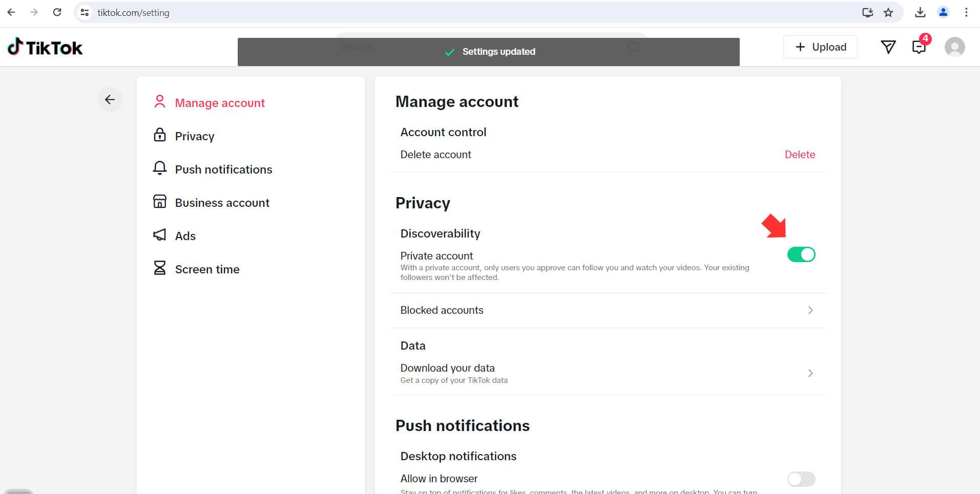Expand Download your data chevron
This screenshot has height=494, width=980.
[810, 373]
